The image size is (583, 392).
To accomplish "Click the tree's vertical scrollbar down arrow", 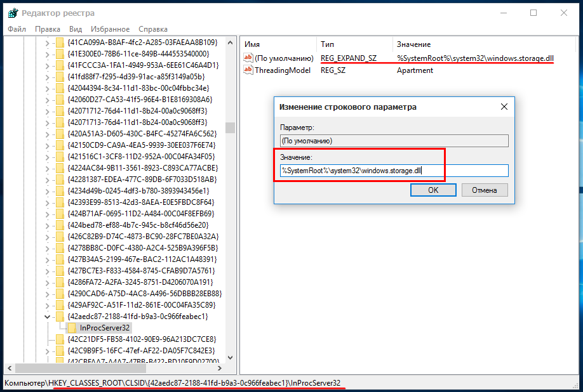I will click(x=230, y=358).
